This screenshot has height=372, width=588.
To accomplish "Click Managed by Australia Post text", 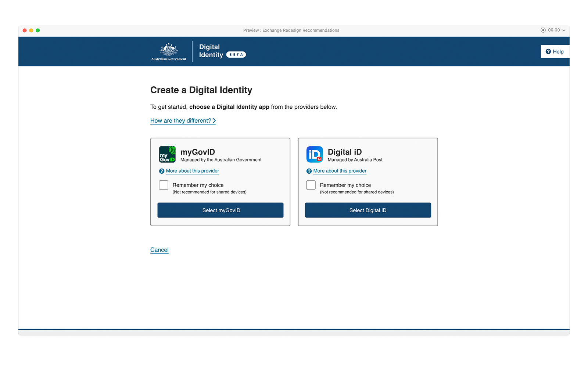I will click(x=355, y=160).
